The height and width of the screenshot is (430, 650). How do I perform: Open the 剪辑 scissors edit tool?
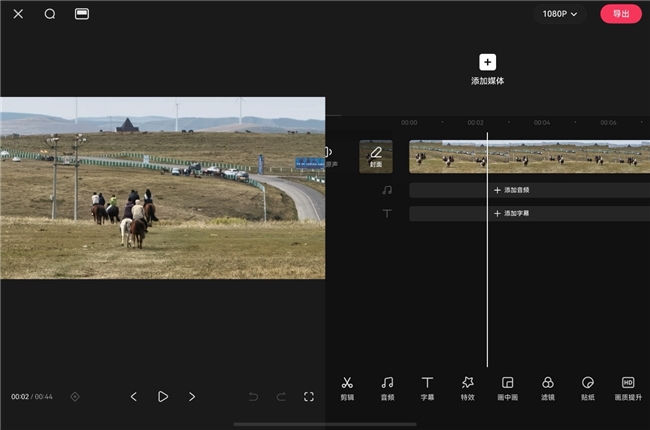point(347,389)
